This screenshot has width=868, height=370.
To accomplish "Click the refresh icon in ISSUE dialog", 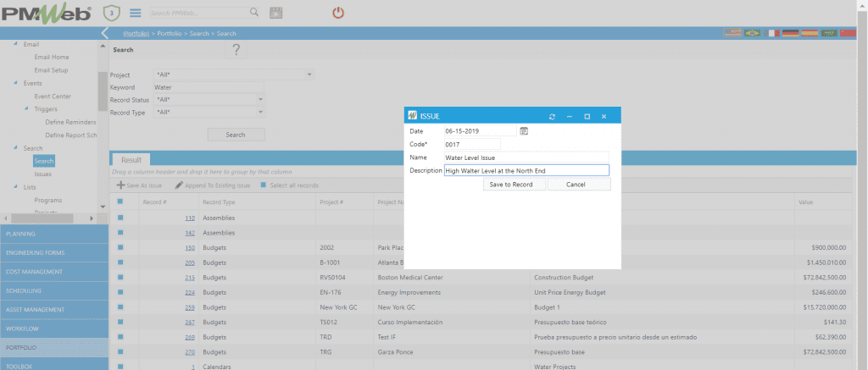I will 552,116.
